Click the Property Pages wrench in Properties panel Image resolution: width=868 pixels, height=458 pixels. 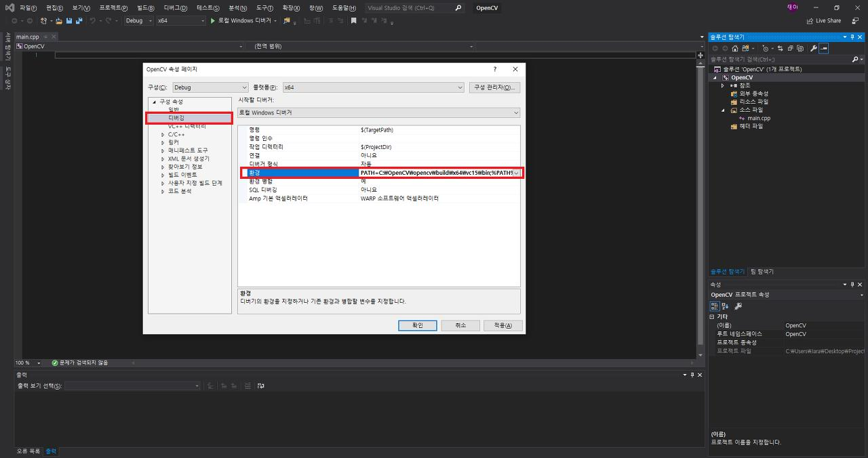738,306
